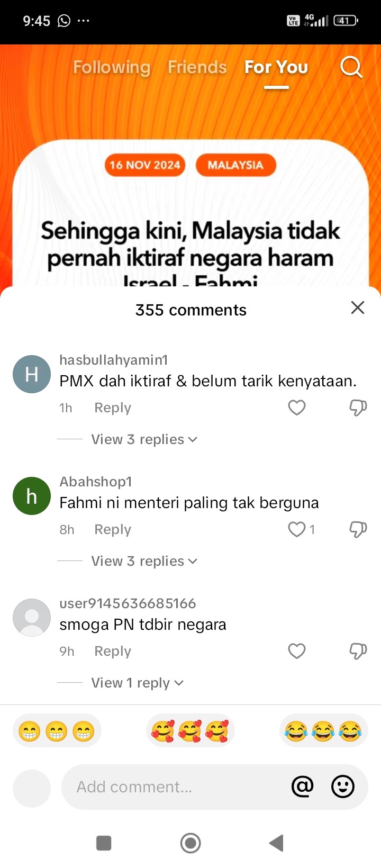Tap the Android home navigation button
This screenshot has width=381, height=868.
tap(190, 843)
